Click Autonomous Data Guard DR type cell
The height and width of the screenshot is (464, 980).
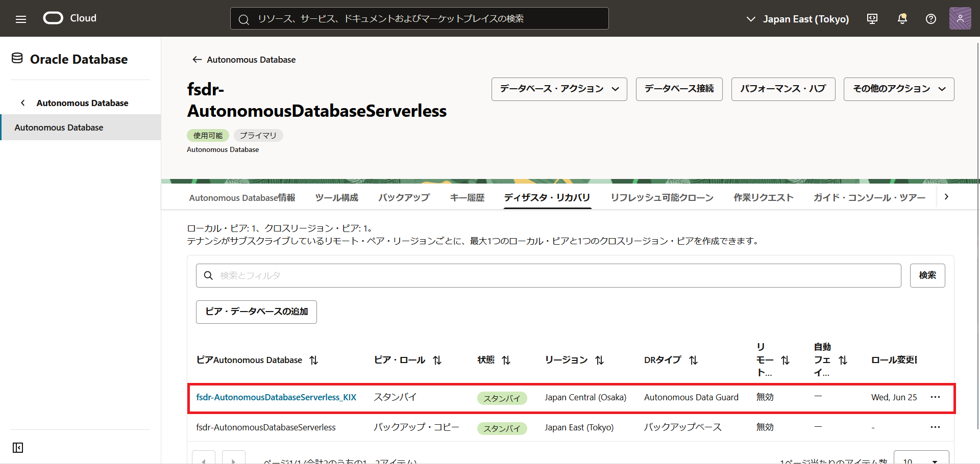(x=691, y=397)
